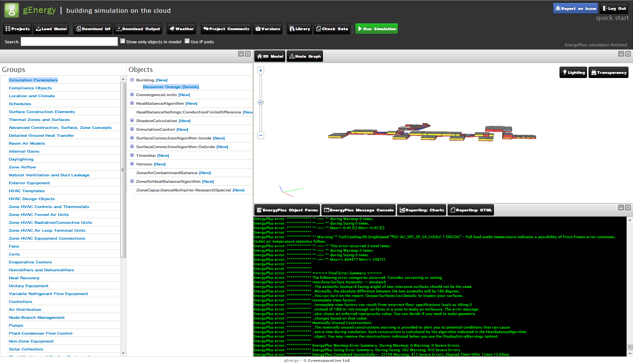Maximize the message console panel

(628, 208)
